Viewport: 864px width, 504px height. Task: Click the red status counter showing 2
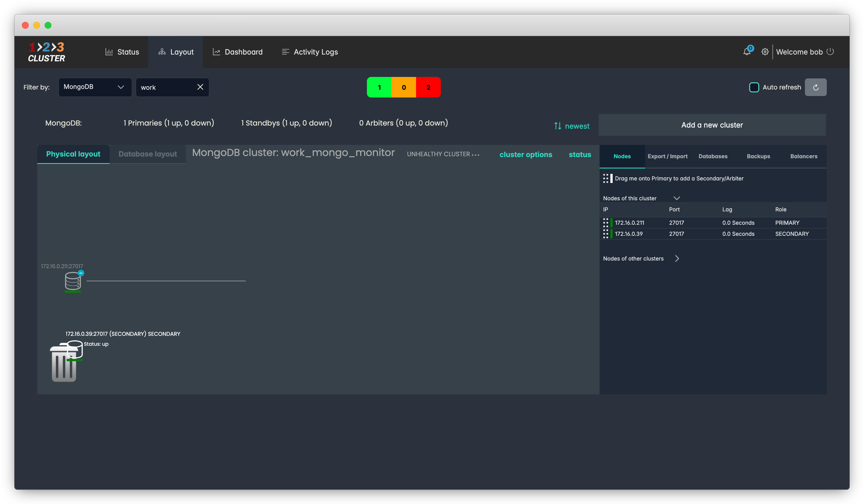(428, 88)
